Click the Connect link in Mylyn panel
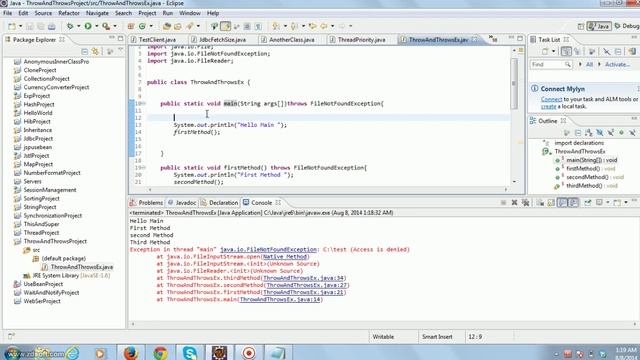This screenshot has width=640, height=360. pos(551,99)
